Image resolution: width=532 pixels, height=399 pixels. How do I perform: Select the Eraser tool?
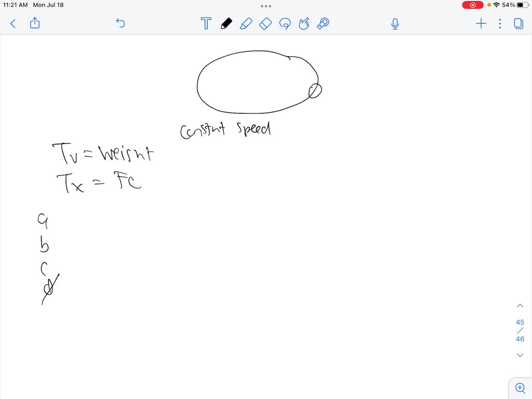(x=265, y=23)
